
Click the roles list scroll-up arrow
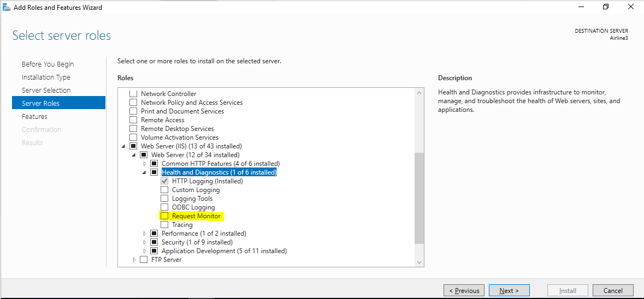click(419, 93)
